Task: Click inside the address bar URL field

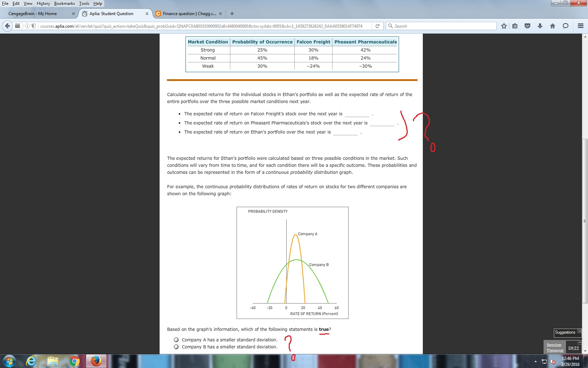Action: click(x=175, y=26)
